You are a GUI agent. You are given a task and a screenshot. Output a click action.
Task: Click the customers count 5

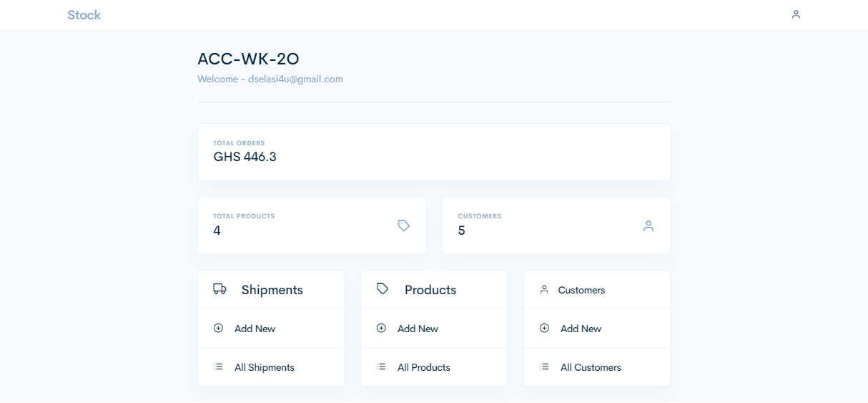pos(461,230)
